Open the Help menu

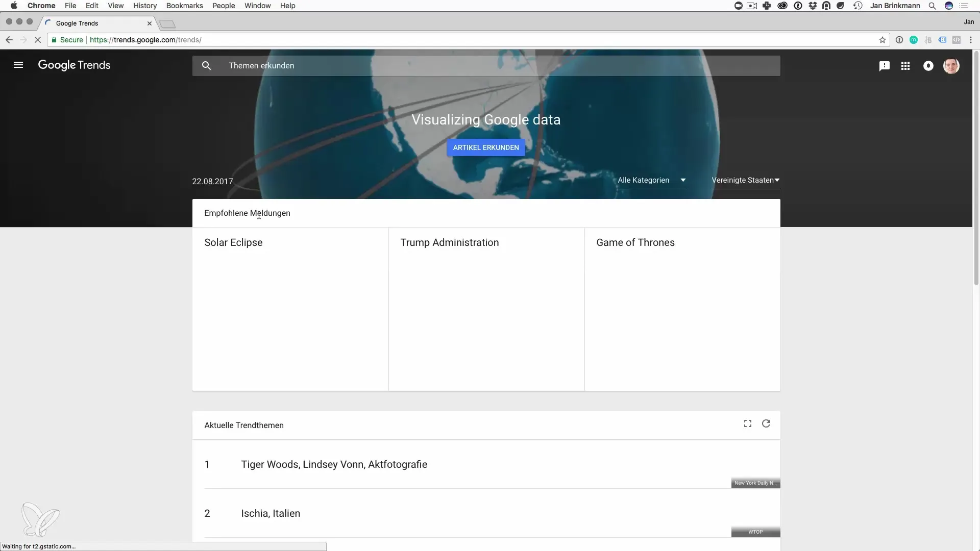tap(288, 6)
